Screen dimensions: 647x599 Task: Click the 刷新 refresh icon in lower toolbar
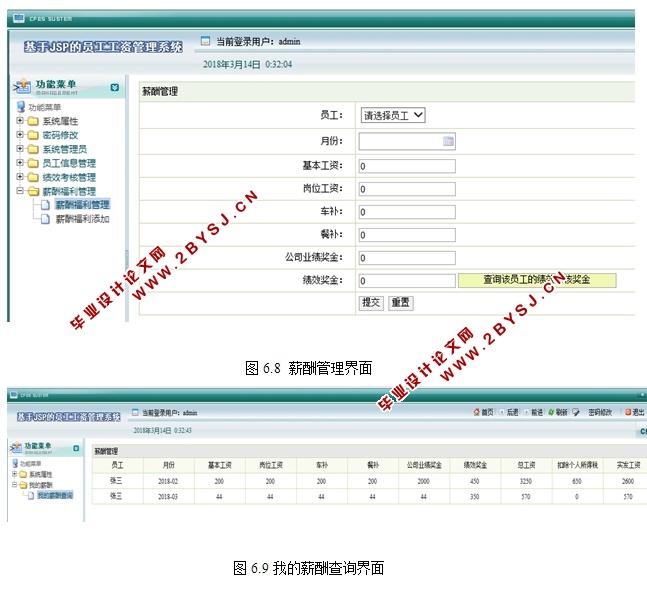coord(551,412)
